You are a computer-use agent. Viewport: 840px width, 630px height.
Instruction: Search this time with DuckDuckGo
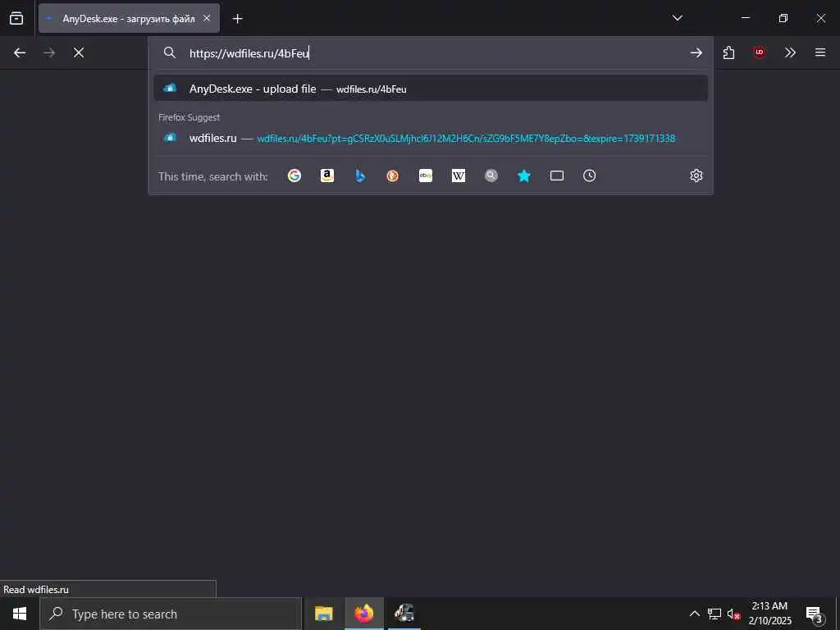point(393,176)
